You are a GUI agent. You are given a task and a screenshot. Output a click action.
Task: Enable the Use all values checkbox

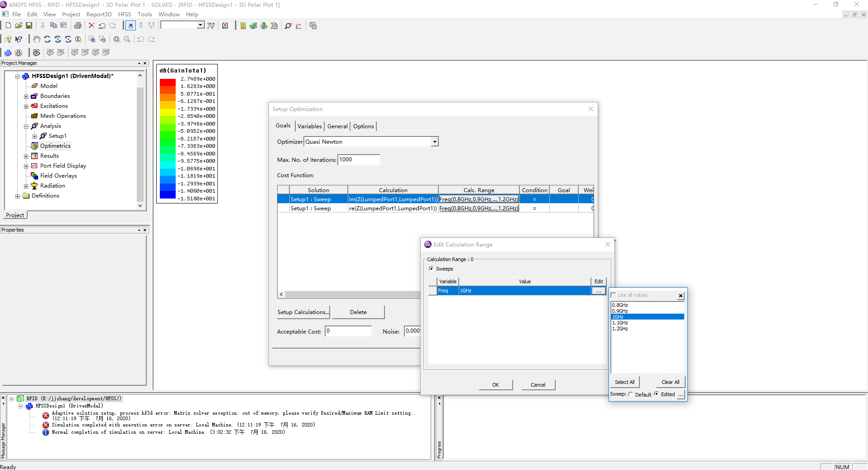tap(614, 295)
